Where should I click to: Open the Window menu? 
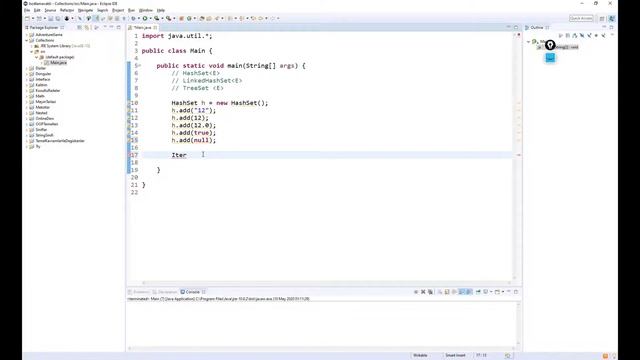146,10
